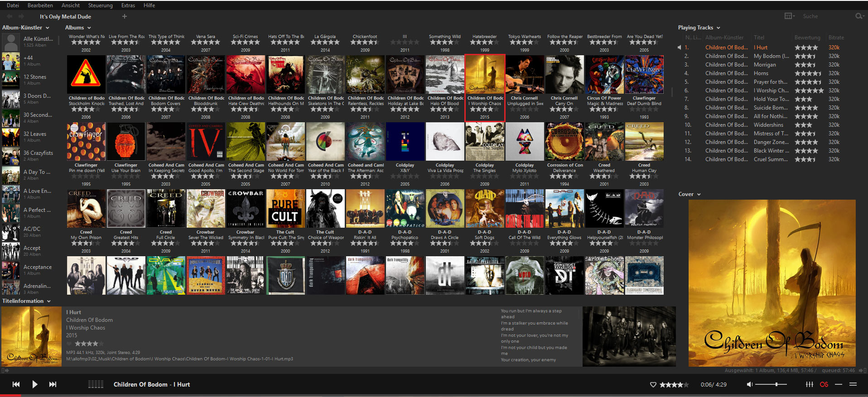The width and height of the screenshot is (868, 397).
Task: Open Crowbar Symmetry In Black cover
Action: [x=246, y=209]
